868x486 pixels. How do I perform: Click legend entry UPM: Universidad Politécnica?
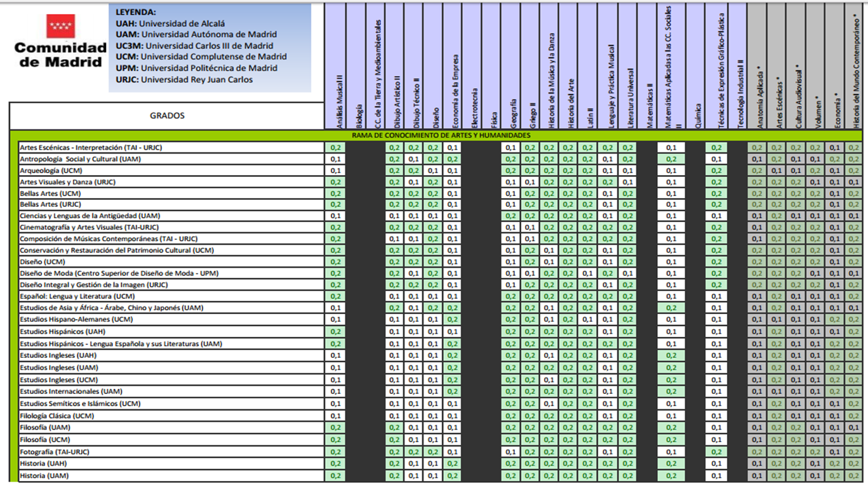196,68
